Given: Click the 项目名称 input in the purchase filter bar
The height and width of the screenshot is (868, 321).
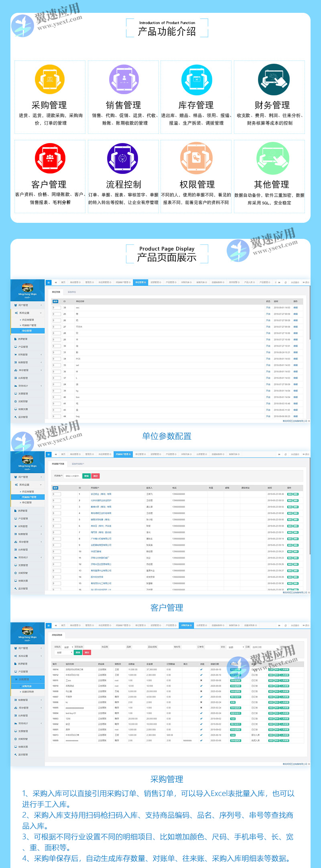Looking at the screenshot, I should pyautogui.click(x=92, y=647).
